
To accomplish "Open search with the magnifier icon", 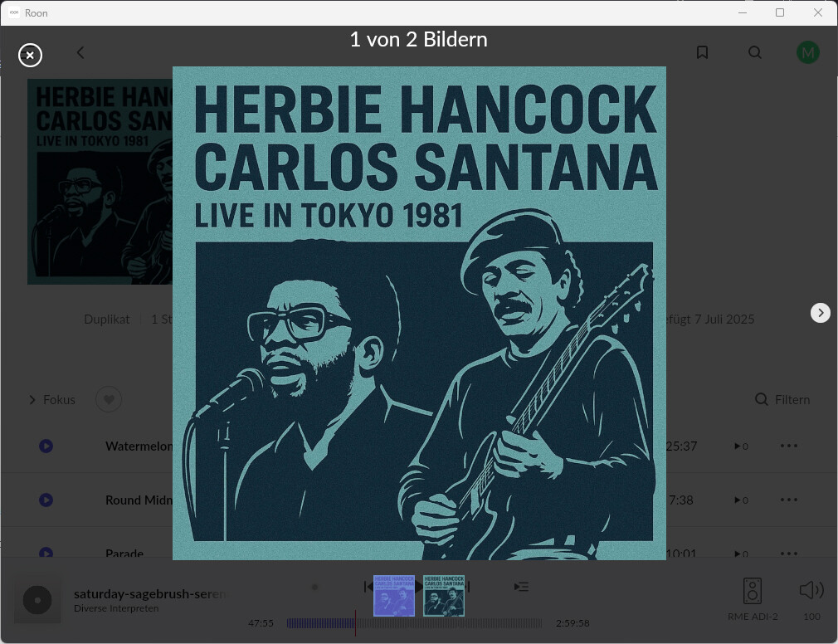I will coord(755,52).
